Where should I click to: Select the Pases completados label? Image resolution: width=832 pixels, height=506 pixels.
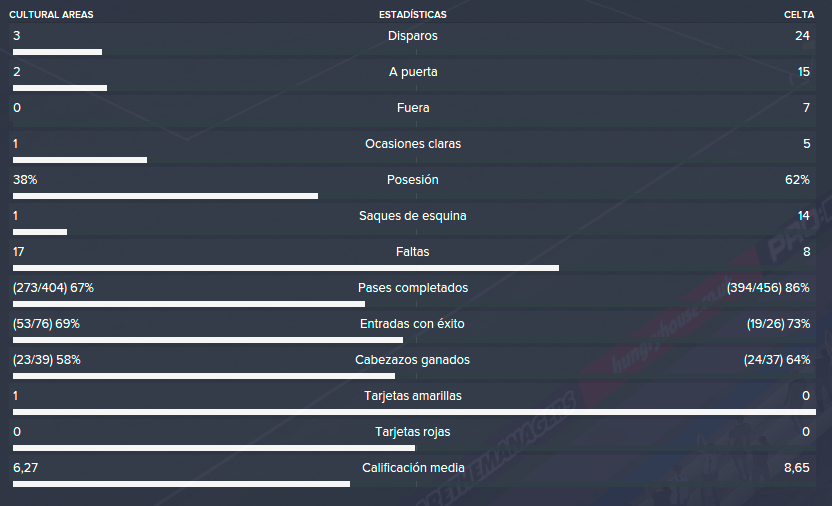coord(413,288)
